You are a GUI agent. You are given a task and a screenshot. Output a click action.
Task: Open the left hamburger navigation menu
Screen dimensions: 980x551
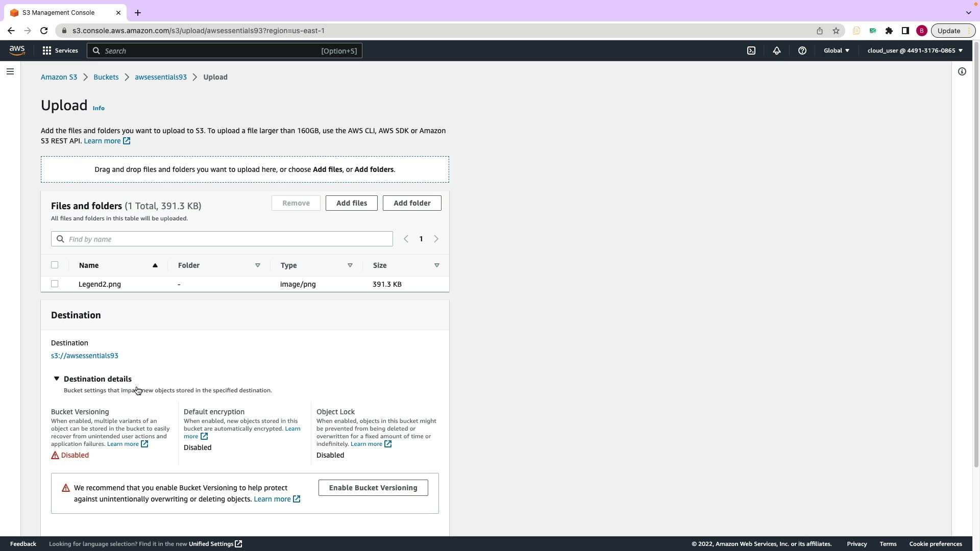click(10, 71)
